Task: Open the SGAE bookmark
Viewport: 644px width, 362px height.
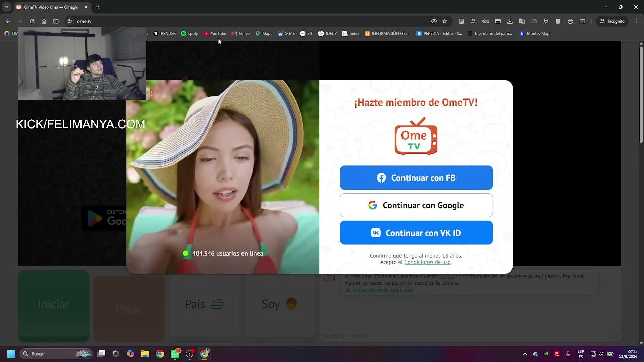Action: [286, 34]
